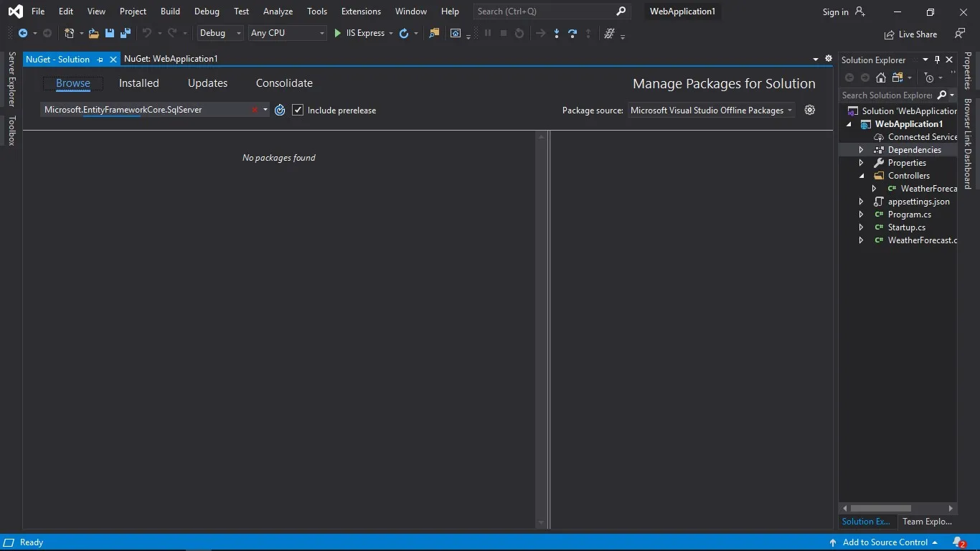Expand the appsettings.json node

862,202
